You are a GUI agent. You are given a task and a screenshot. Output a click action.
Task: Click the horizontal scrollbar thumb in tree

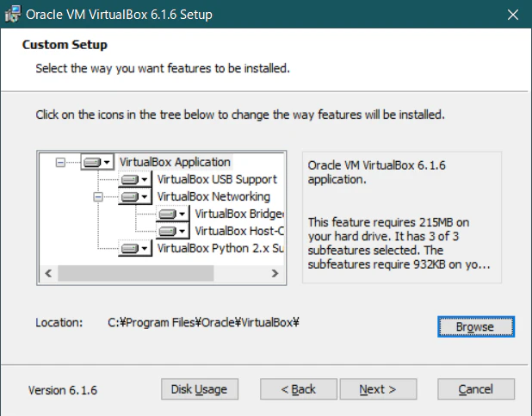[136, 273]
